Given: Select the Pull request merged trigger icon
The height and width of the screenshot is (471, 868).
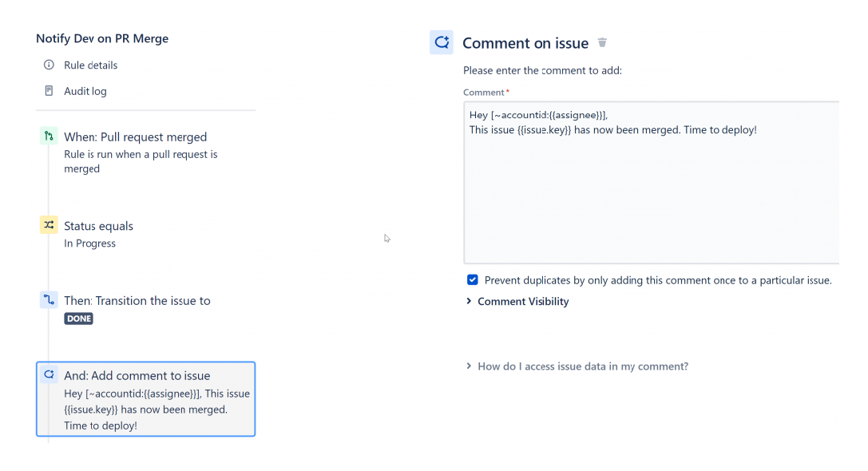Looking at the screenshot, I should click(48, 137).
